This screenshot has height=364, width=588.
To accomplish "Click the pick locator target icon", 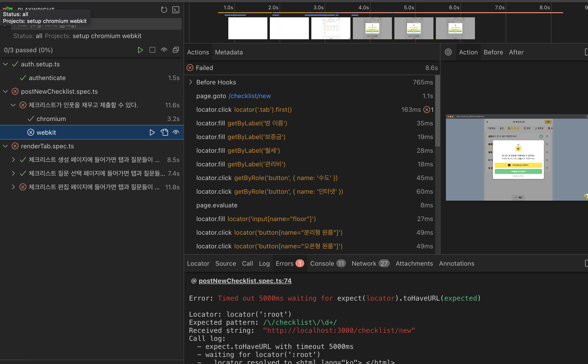I will 448,52.
